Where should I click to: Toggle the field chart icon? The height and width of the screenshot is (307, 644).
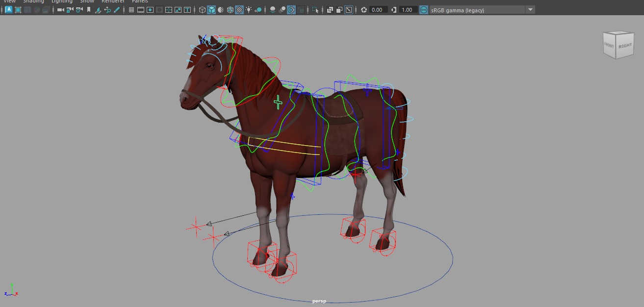coord(168,10)
